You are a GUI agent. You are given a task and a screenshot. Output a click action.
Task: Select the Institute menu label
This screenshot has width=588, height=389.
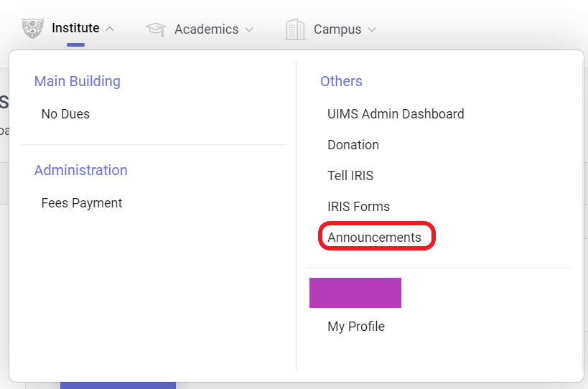click(x=75, y=29)
